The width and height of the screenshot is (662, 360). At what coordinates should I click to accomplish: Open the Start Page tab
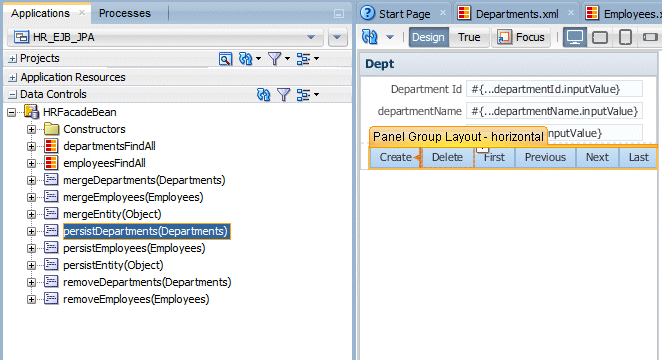(x=404, y=14)
